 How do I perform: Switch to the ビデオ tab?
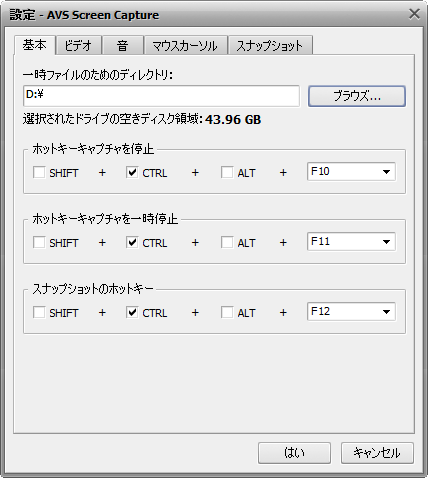click(78, 45)
